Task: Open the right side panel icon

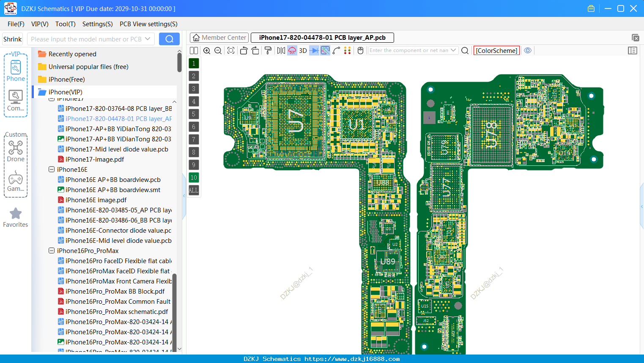Action: pyautogui.click(x=633, y=50)
